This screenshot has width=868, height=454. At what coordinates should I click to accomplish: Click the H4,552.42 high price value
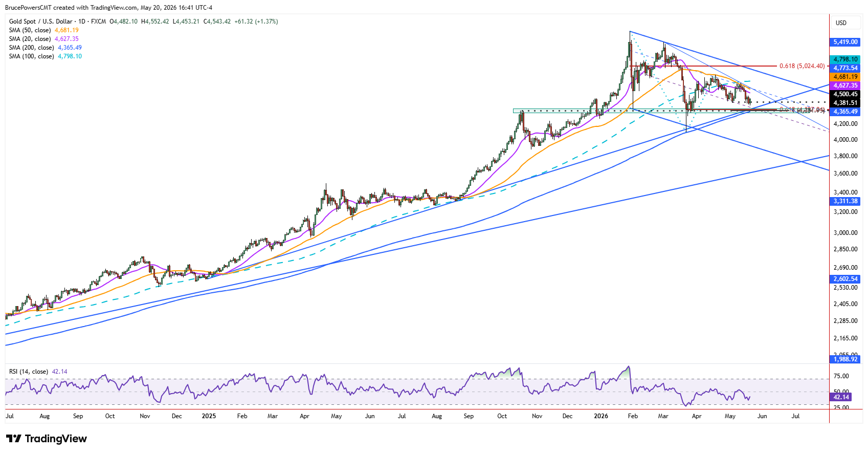click(155, 21)
